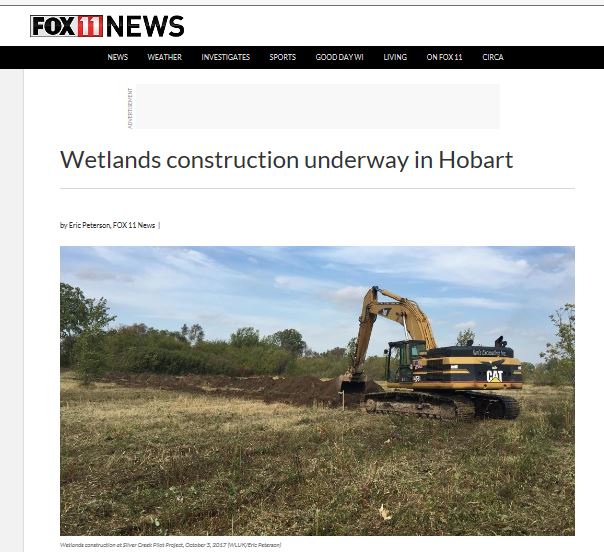This screenshot has width=604, height=552.
Task: Click the CAT logo on excavator photo
Action: click(x=494, y=375)
